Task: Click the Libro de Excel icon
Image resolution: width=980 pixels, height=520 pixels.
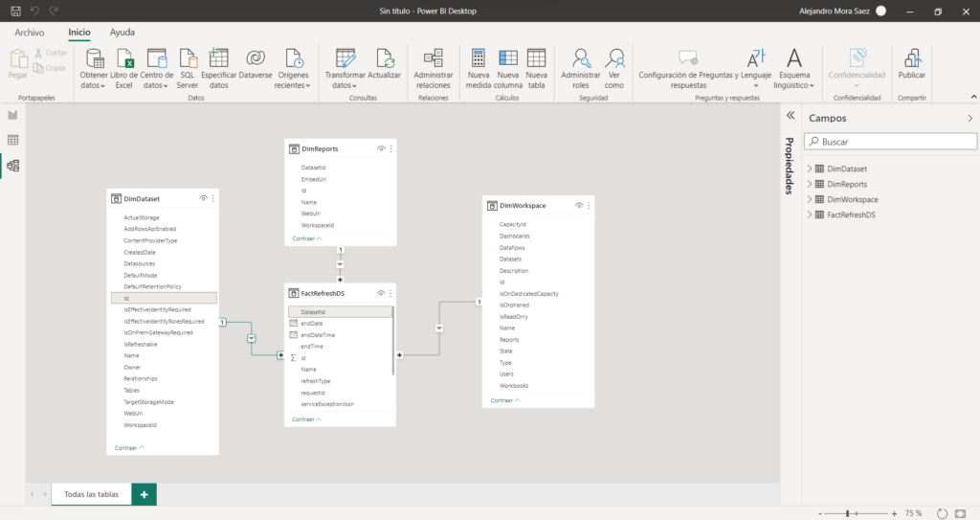Action: click(x=124, y=59)
